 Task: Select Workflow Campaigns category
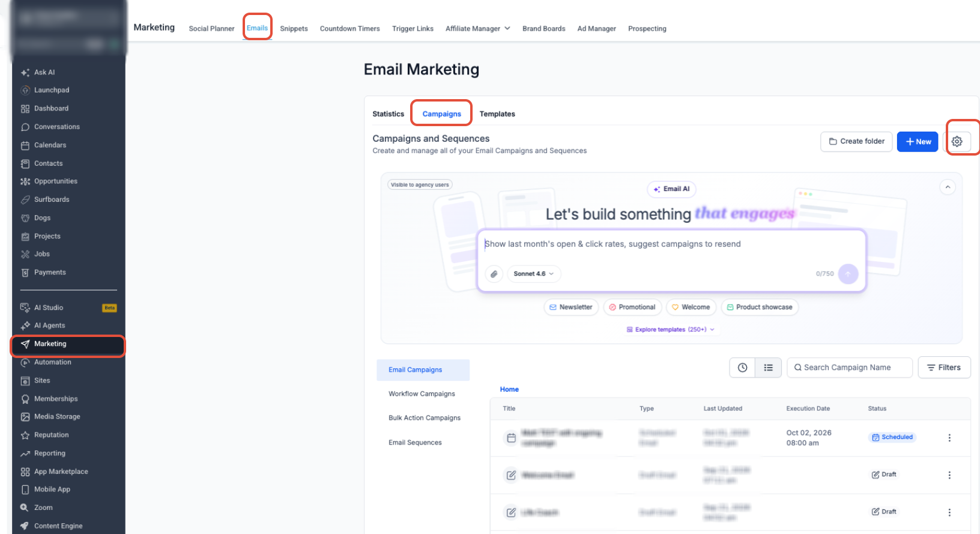422,394
